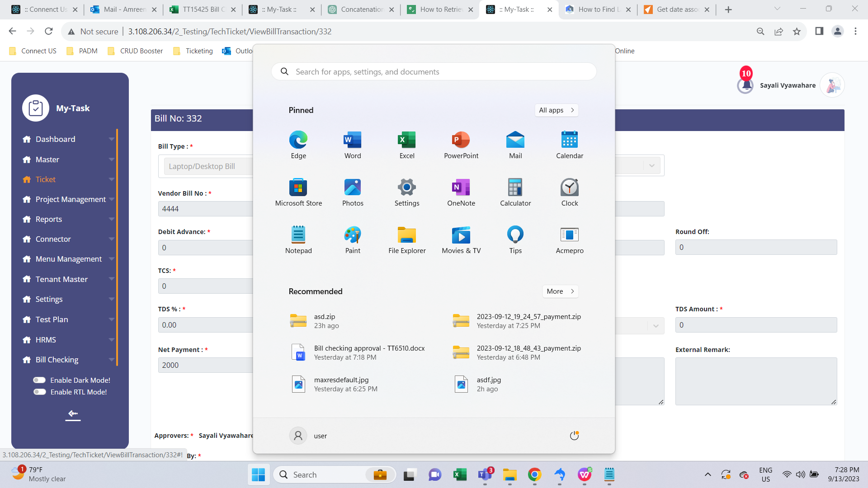Collapse the My-Task sidebar with the arrow icon
Image resolution: width=868 pixels, height=488 pixels.
coord(73,414)
